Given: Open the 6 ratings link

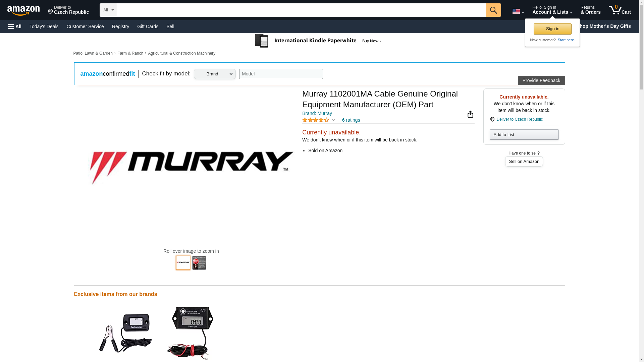Looking at the screenshot, I should [x=351, y=120].
